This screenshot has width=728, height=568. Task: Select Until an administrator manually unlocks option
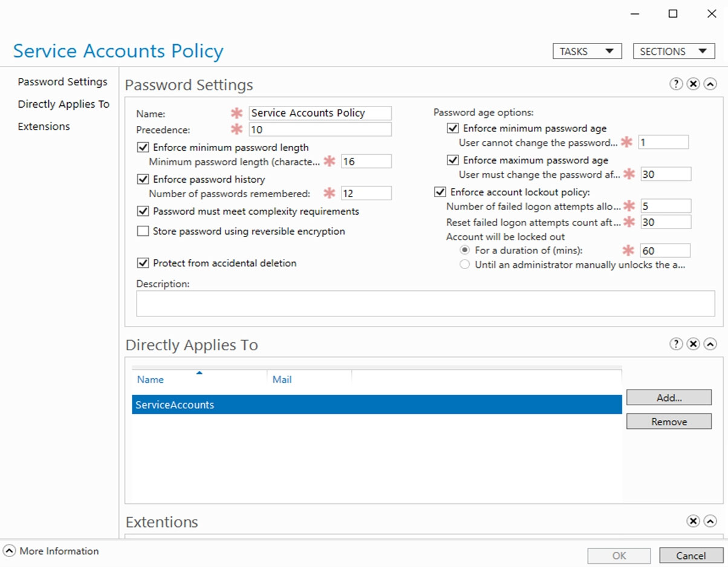(x=464, y=265)
